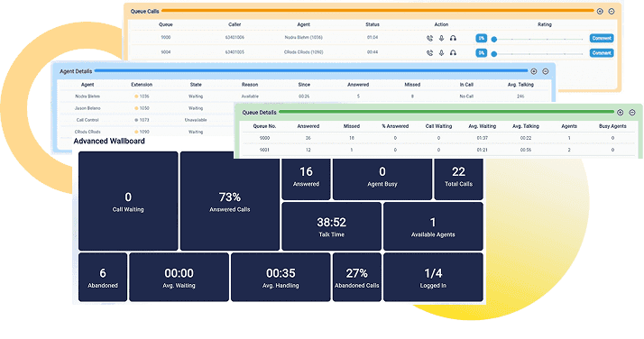Select the 22 Total Calls tile
Image resolution: width=644 pixels, height=339 pixels.
point(459,179)
